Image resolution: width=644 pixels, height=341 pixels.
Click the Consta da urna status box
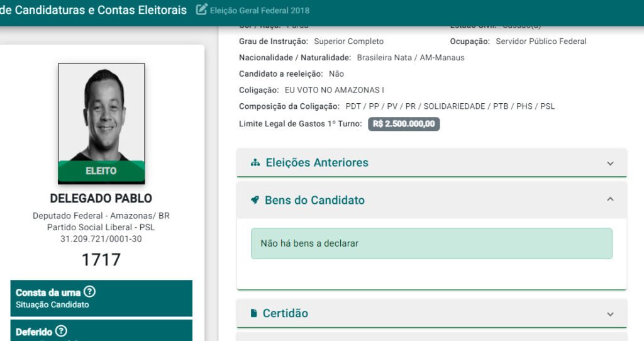[x=101, y=298]
